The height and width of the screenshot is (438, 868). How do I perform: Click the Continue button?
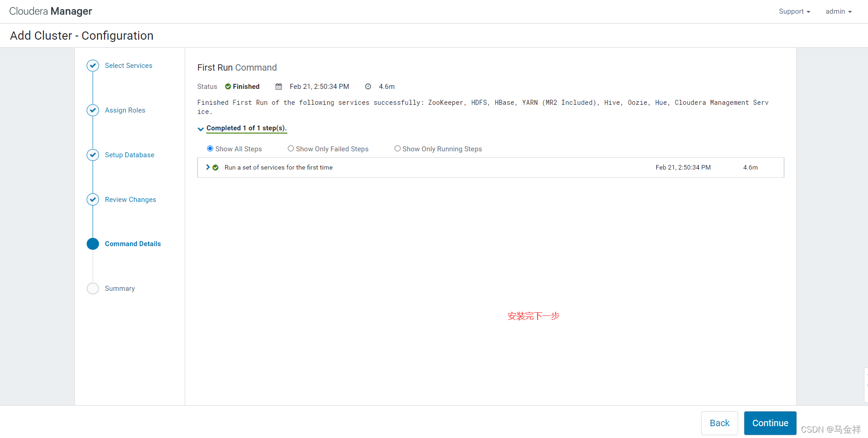[x=770, y=423]
